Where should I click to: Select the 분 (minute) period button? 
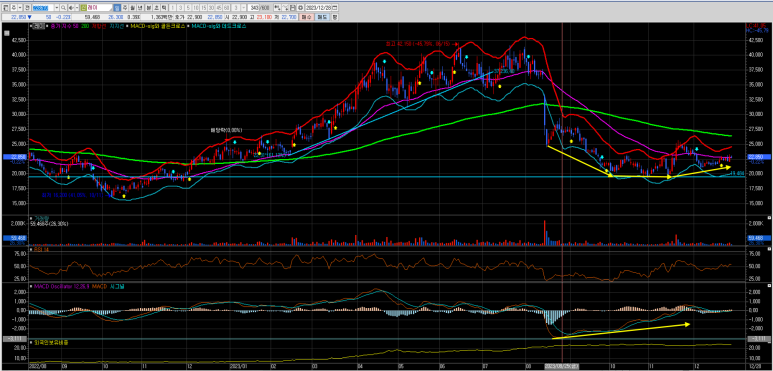149,8
